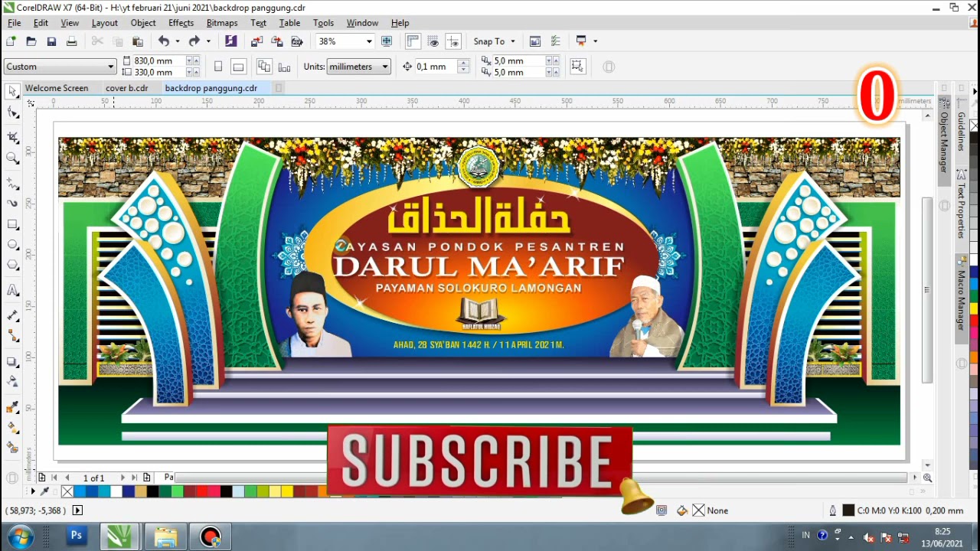
Task: Click the Print icon
Action: (x=71, y=41)
